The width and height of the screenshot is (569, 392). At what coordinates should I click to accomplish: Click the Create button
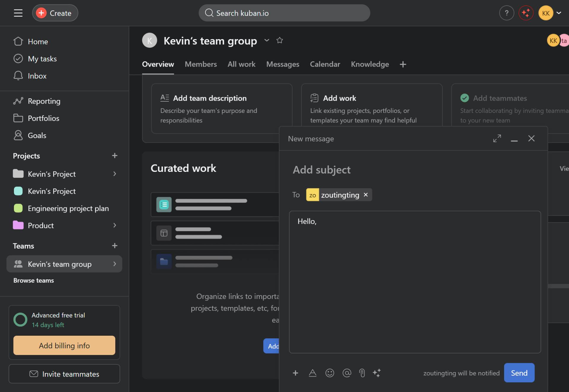pyautogui.click(x=55, y=13)
